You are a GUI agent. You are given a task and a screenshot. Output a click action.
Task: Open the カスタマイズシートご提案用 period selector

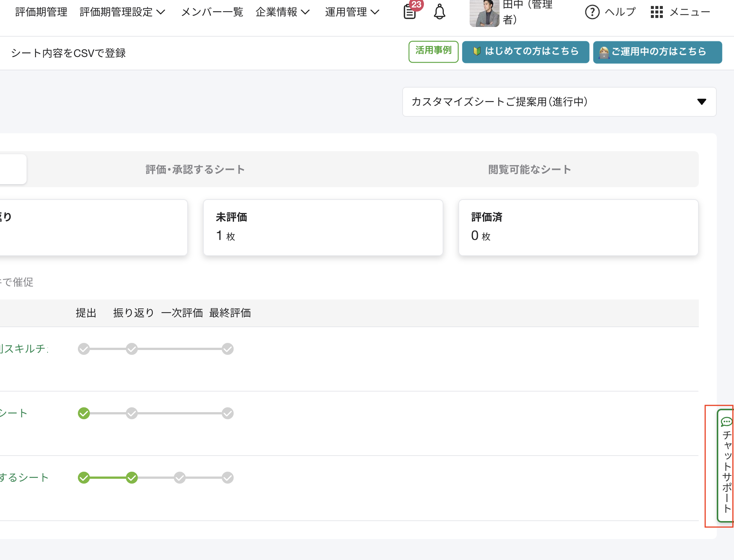pyautogui.click(x=559, y=102)
